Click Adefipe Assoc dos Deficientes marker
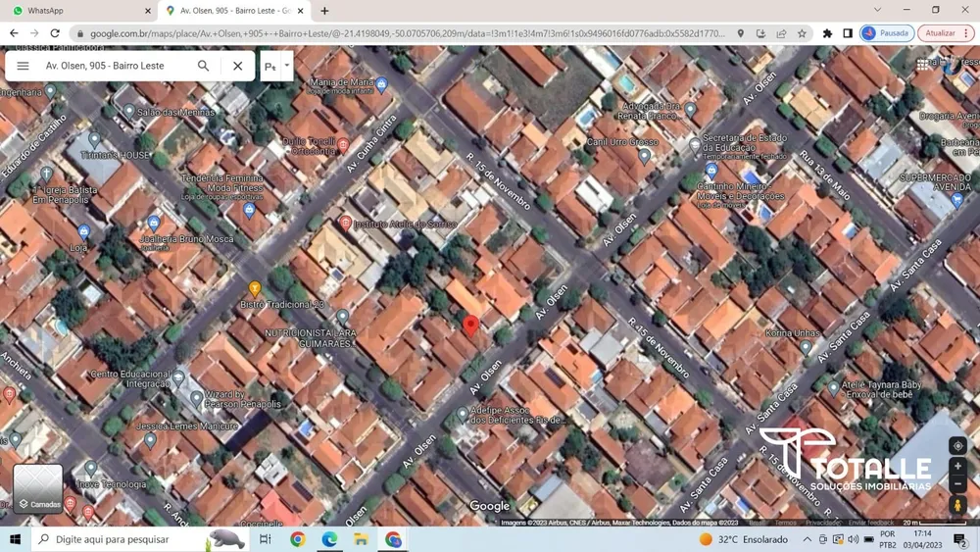Image resolution: width=980 pixels, height=552 pixels. click(x=462, y=414)
